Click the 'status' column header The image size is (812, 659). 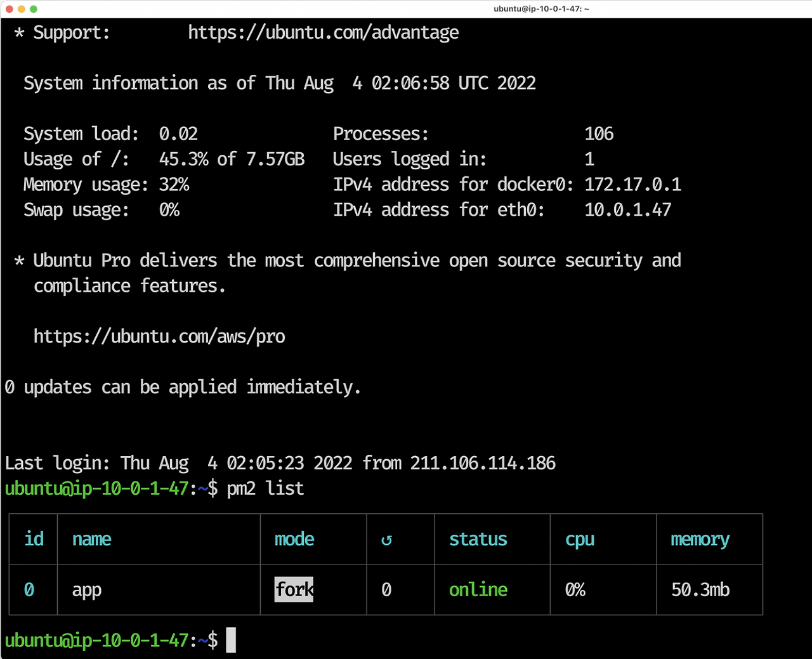(478, 538)
